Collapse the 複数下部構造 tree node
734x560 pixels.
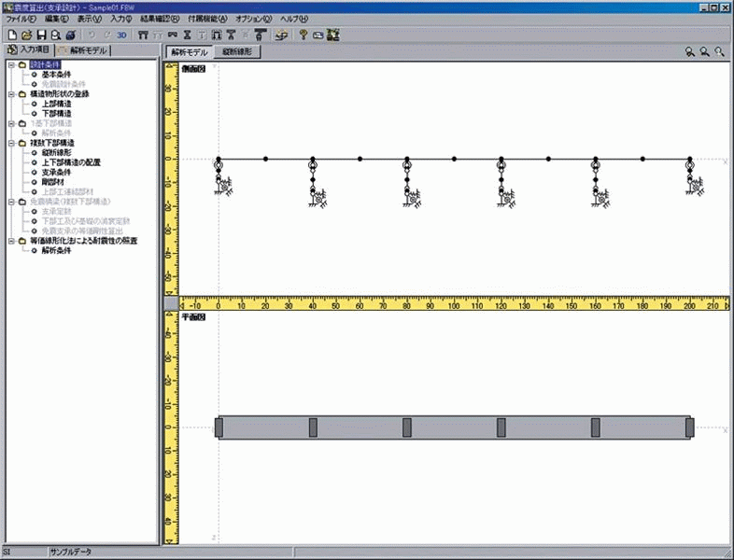coord(9,143)
